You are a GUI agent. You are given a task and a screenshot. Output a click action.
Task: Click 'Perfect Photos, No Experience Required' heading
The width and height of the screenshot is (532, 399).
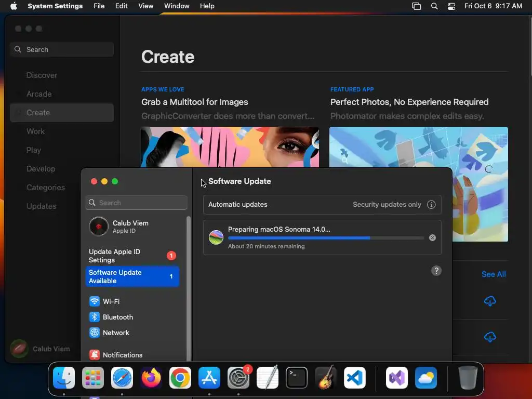(x=409, y=102)
